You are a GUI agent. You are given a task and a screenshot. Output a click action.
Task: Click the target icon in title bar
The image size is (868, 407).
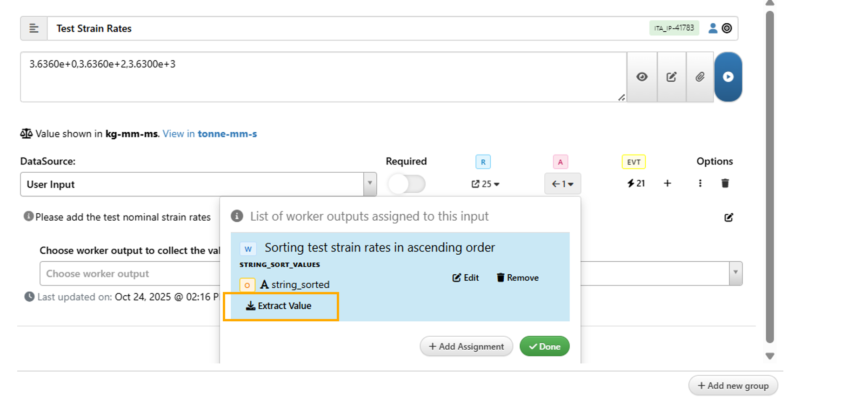(x=727, y=28)
